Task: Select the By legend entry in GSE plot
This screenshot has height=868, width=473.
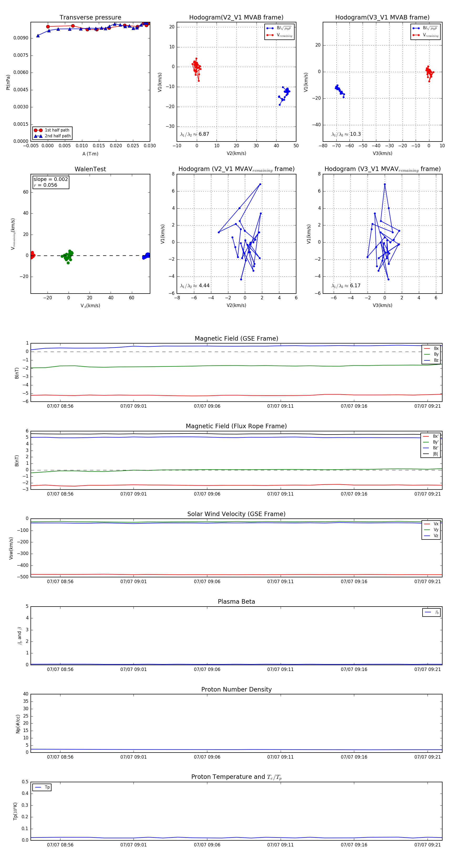Action: pyautogui.click(x=431, y=354)
